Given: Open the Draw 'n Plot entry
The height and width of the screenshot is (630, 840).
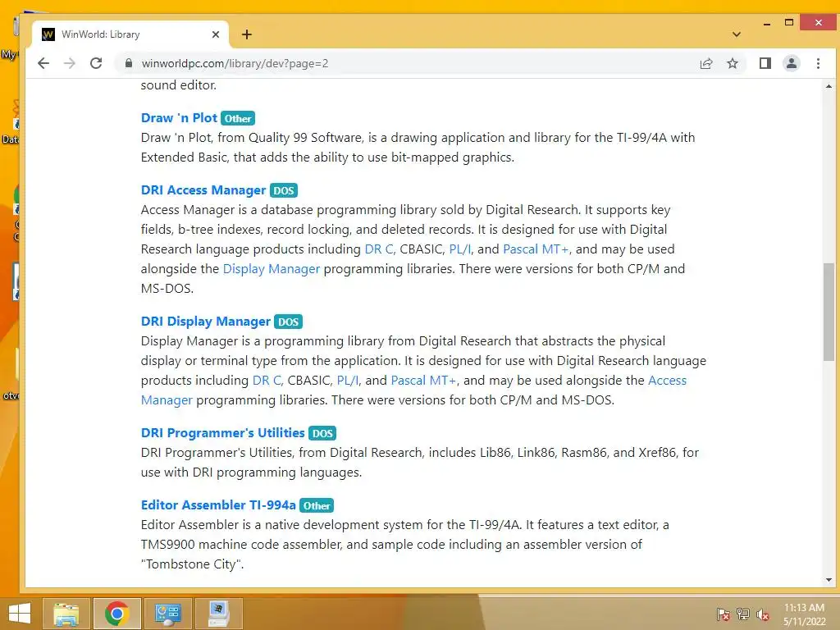Looking at the screenshot, I should 179,118.
